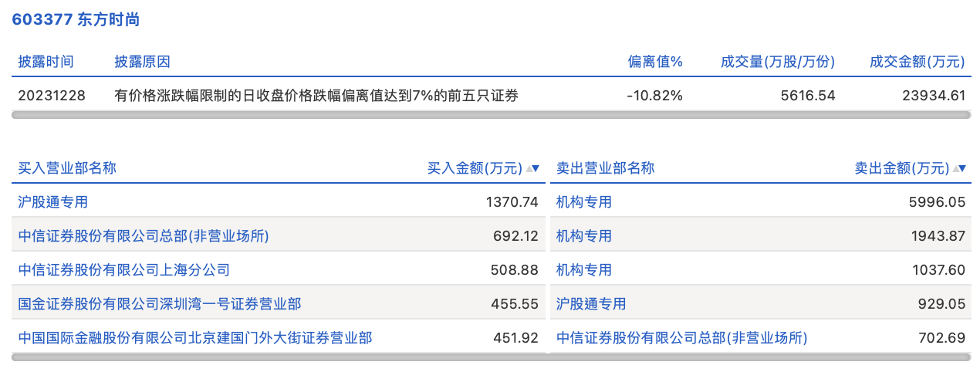Viewport: 980px width, 372px height.
Task: Open 中信证券股份有限公司上海分公司 link
Action: (124, 270)
